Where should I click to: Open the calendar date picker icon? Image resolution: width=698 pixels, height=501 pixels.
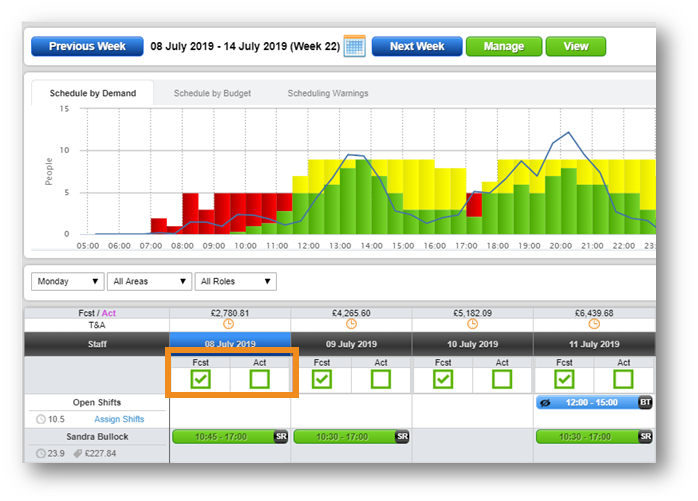[x=354, y=46]
